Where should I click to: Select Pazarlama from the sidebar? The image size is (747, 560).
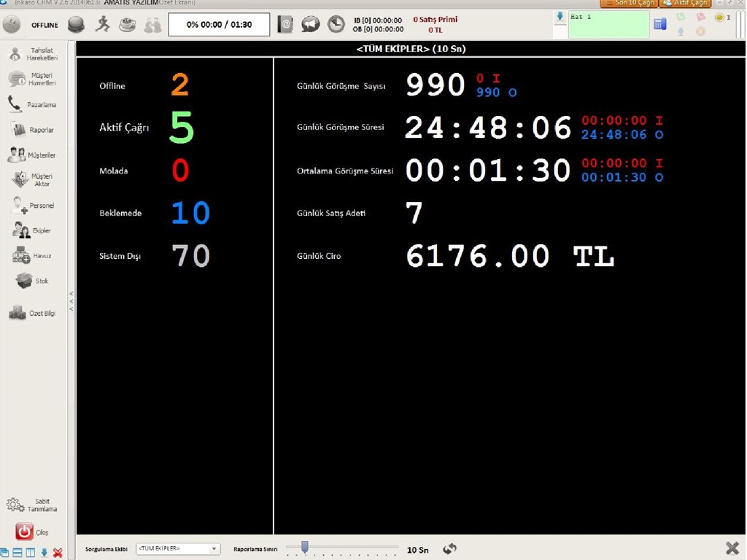(x=31, y=104)
